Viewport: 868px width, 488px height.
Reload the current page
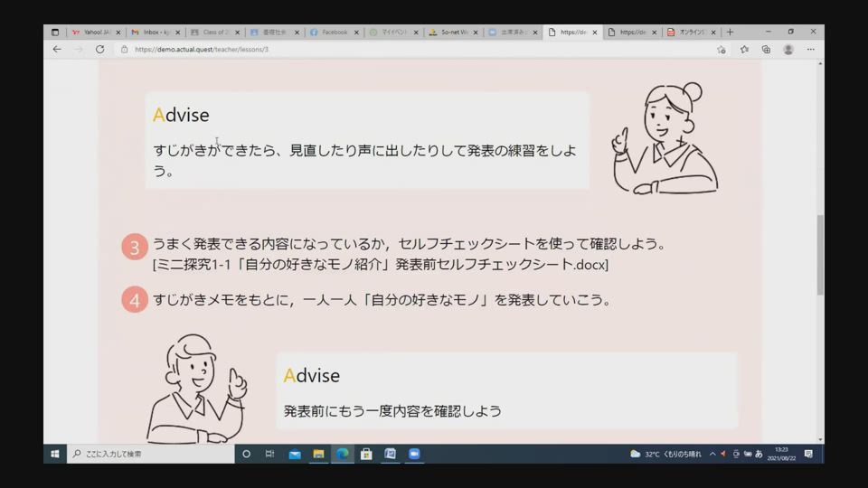99,50
